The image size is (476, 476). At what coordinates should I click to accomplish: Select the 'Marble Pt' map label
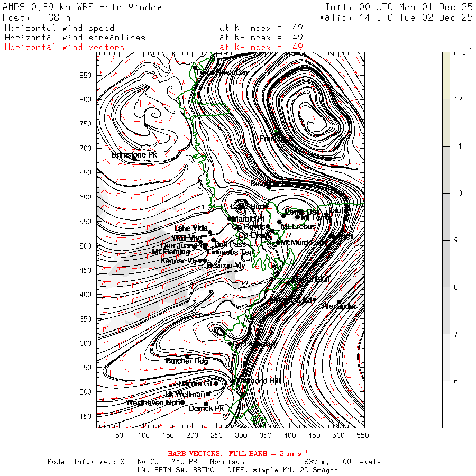249,219
